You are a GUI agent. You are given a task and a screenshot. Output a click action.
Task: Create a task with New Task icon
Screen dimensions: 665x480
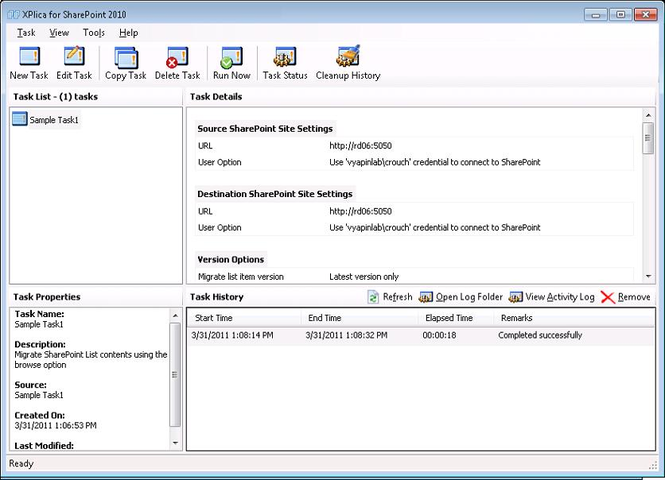point(29,57)
